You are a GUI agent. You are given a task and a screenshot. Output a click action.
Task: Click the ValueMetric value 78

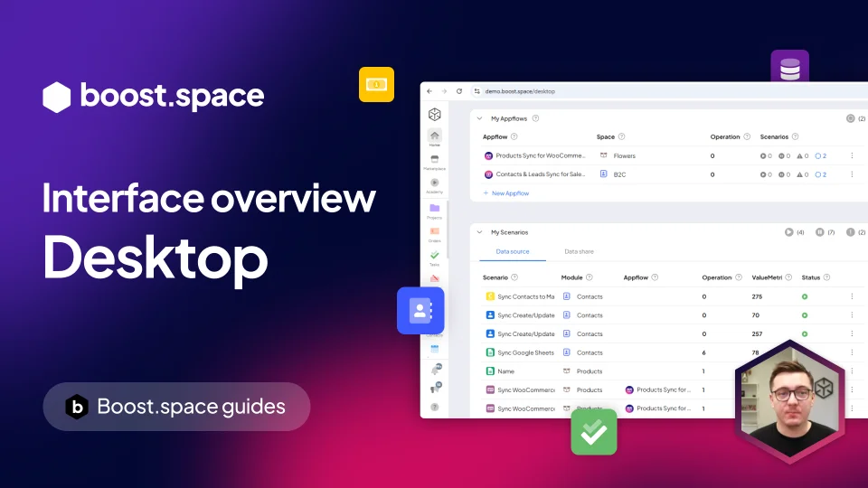pyautogui.click(x=755, y=352)
